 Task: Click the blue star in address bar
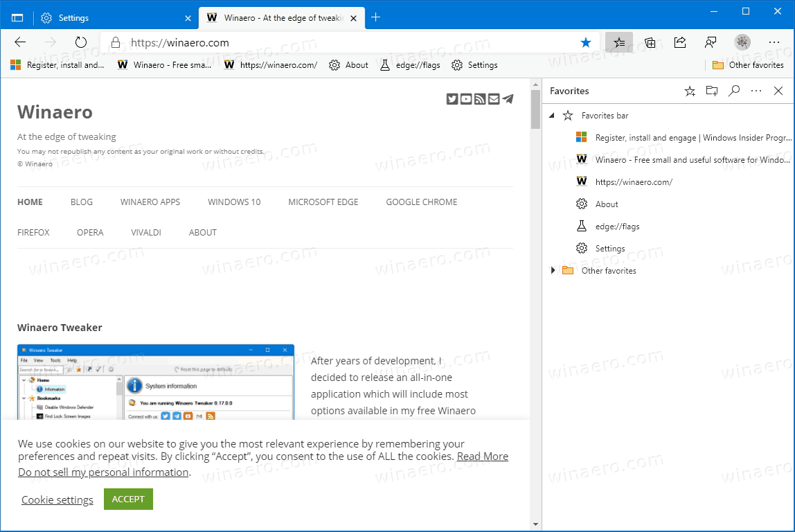586,42
